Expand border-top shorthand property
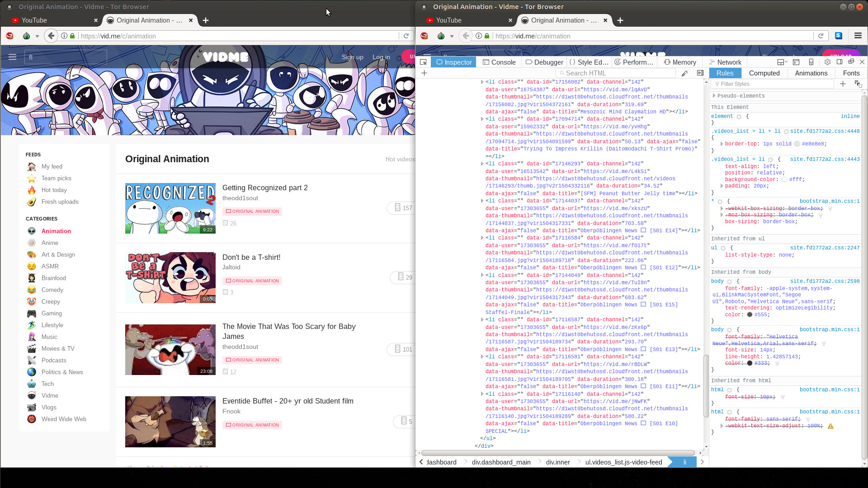This screenshot has height=488, width=868. [722, 144]
